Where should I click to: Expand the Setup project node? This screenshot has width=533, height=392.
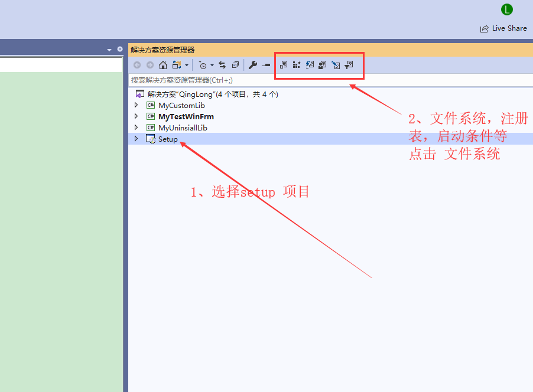pyautogui.click(x=136, y=139)
